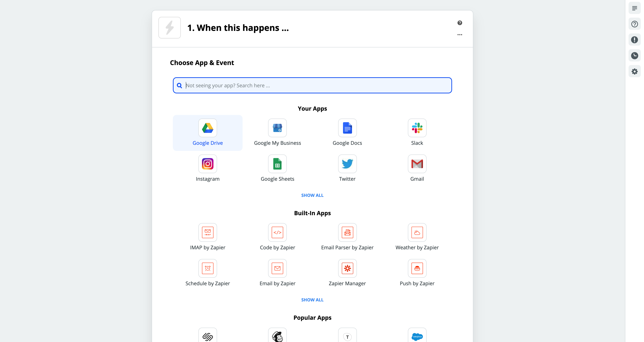Screen dimensions: 644x342
Task: Open the sidebar settings gear icon
Action: [634, 71]
